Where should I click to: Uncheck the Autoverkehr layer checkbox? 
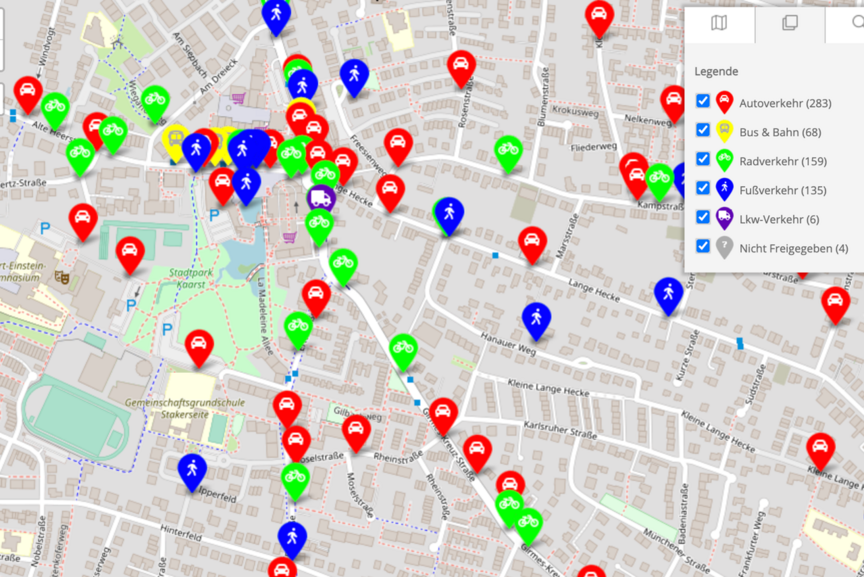(x=703, y=101)
